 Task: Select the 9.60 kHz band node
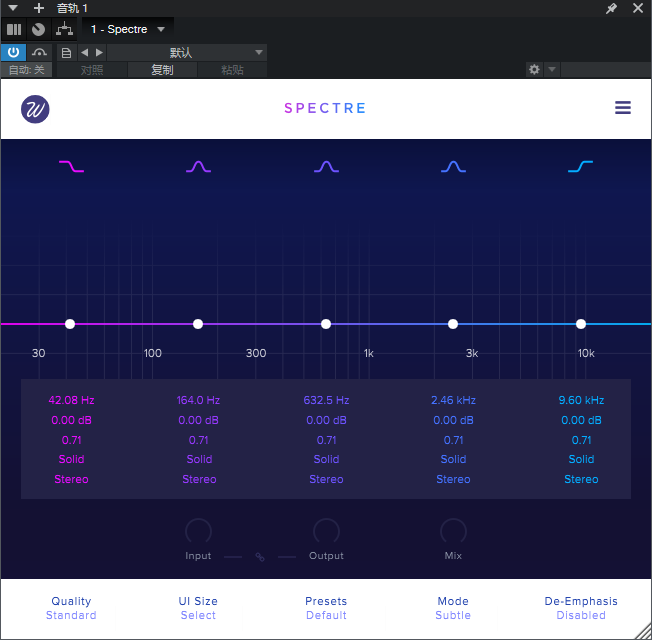pos(581,324)
